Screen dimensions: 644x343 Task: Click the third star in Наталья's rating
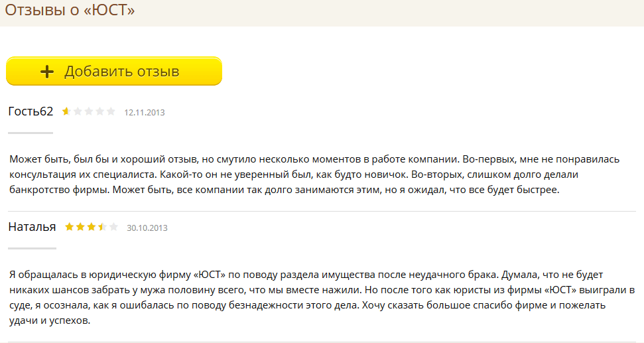coord(92,227)
